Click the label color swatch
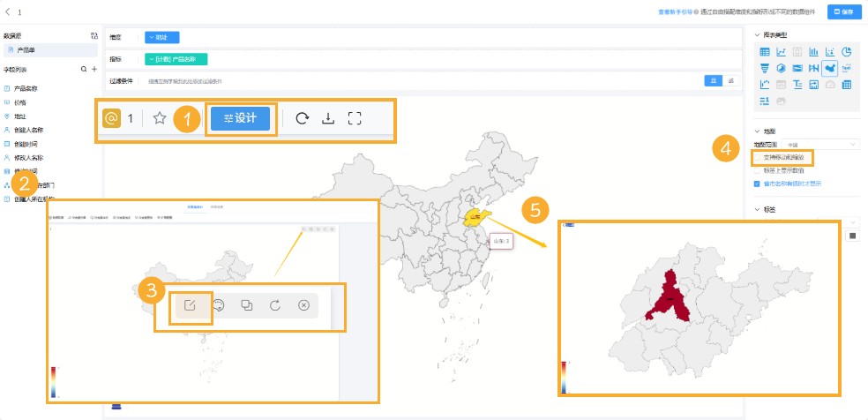This screenshot has height=420, width=868. (853, 236)
